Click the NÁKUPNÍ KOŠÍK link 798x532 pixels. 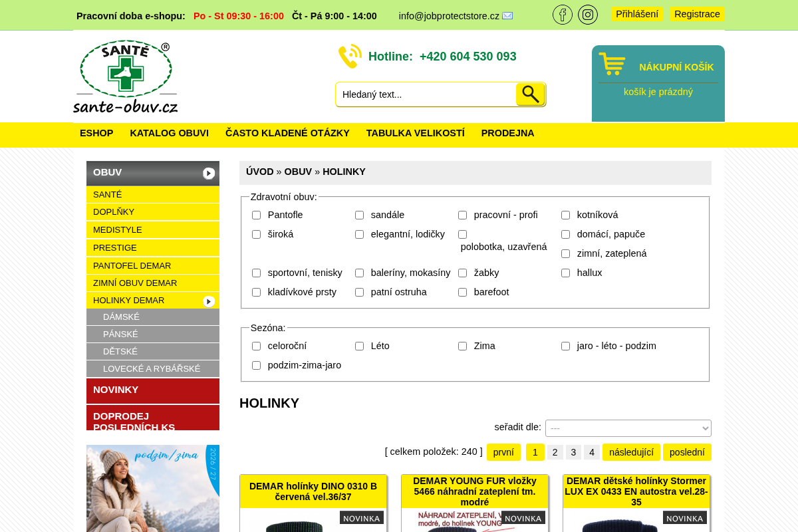point(676,67)
